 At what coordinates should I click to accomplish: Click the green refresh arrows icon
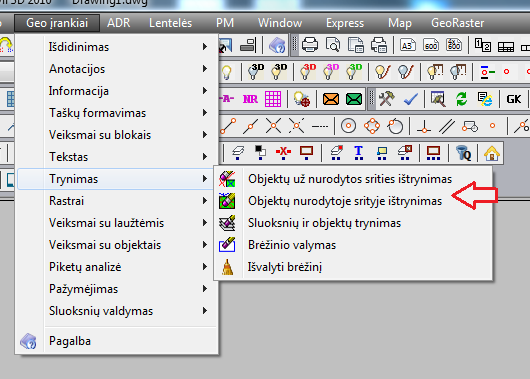[461, 99]
